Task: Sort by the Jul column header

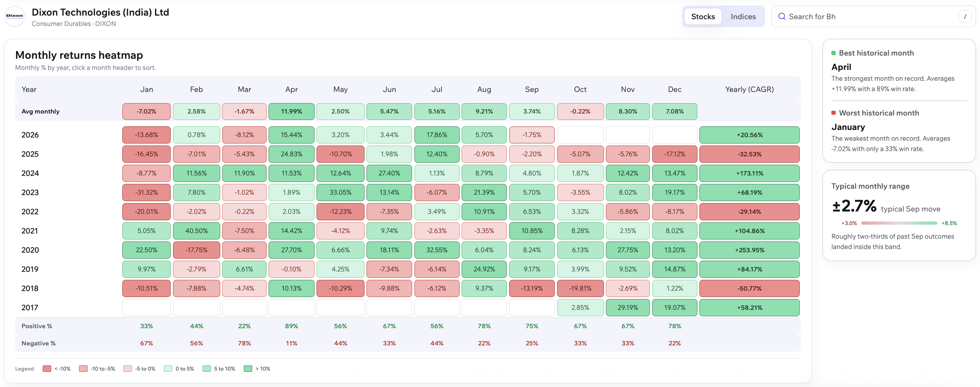Action: coord(437,89)
